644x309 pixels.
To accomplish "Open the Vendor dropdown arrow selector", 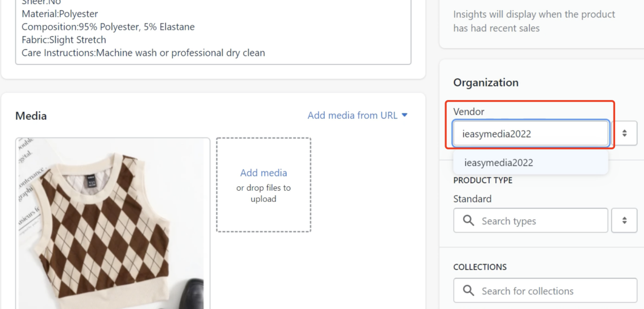I will click(624, 133).
